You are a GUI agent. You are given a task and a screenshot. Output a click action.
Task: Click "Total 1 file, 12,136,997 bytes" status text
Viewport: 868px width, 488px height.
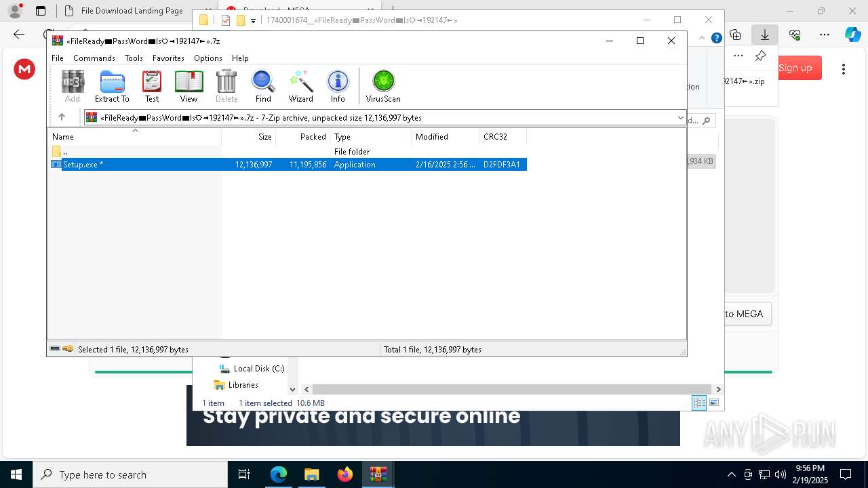pyautogui.click(x=433, y=350)
